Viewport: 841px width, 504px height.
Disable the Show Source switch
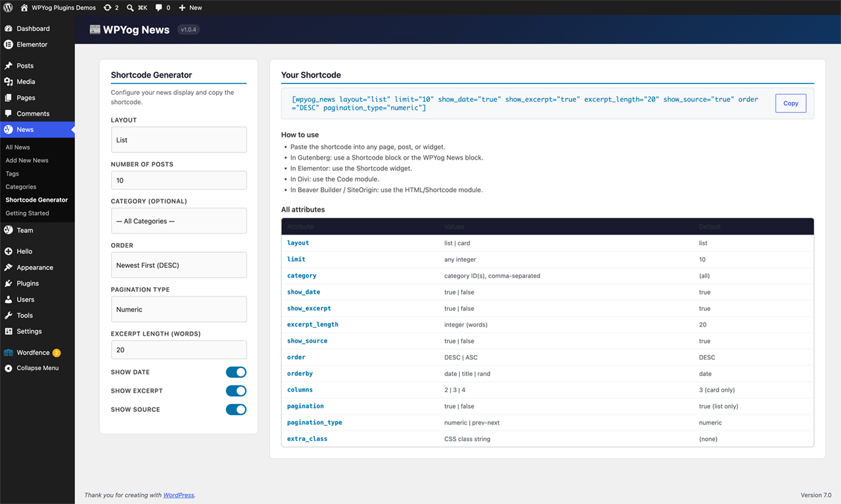tap(236, 409)
